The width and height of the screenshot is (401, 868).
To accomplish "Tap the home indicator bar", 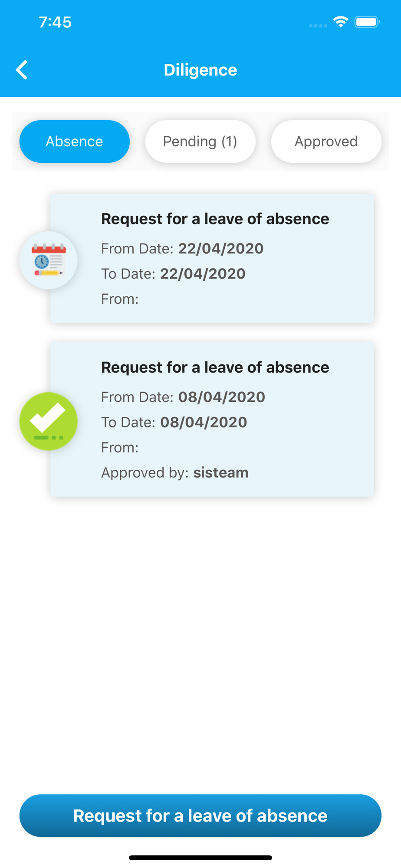I will pyautogui.click(x=200, y=858).
